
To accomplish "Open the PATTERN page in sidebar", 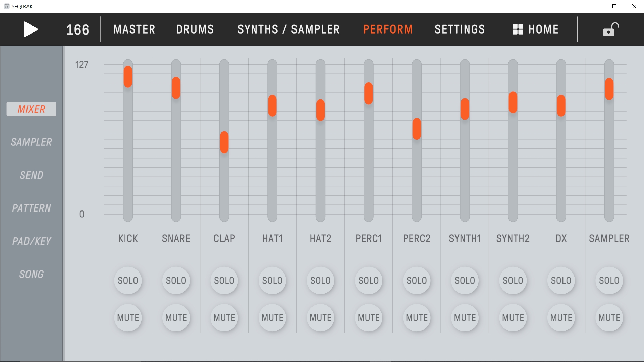I will [31, 208].
